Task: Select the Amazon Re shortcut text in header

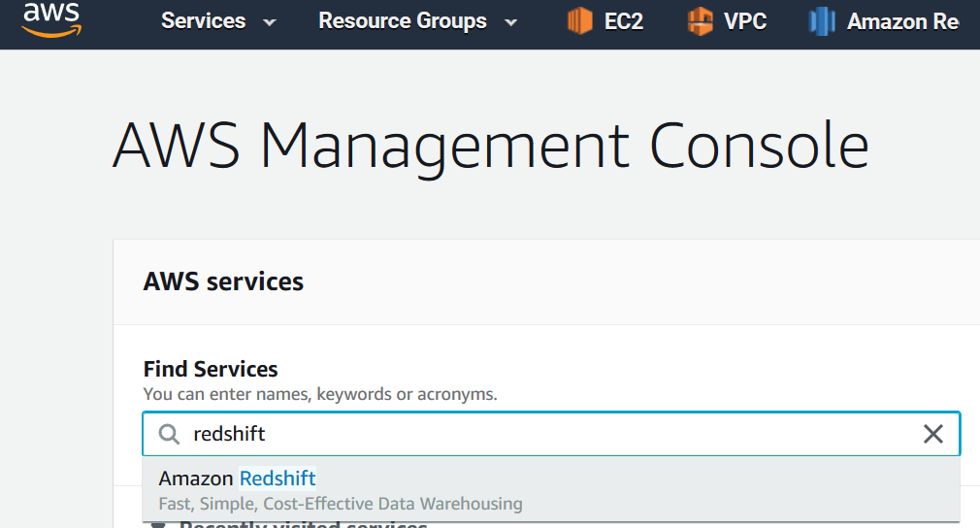Action: point(902,20)
